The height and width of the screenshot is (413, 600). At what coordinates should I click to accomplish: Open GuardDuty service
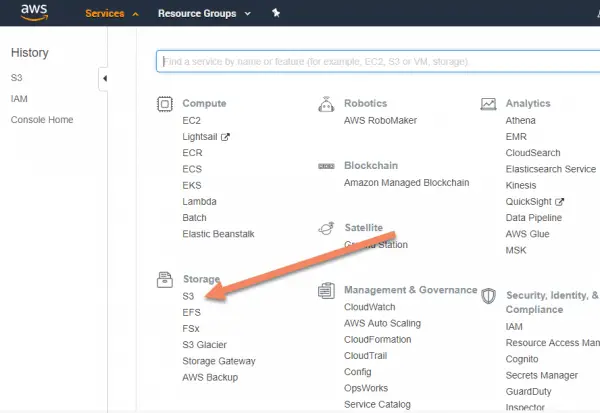tap(528, 391)
